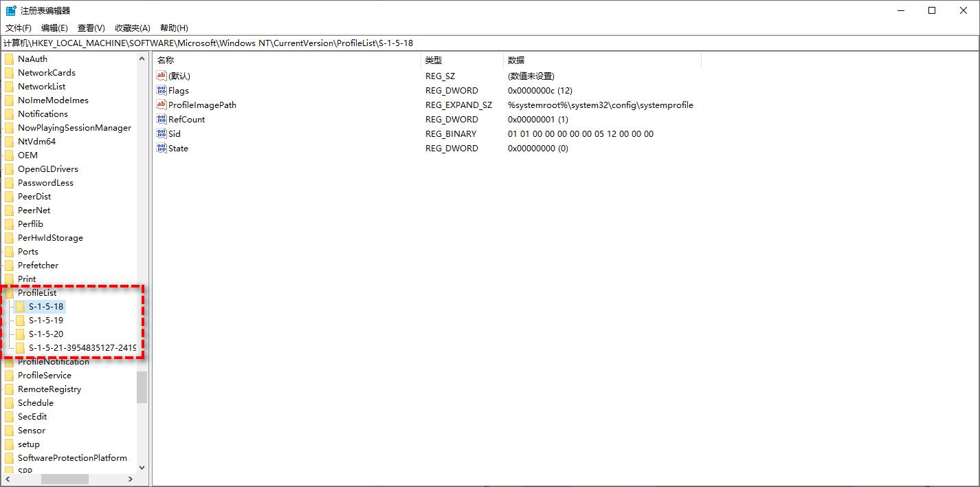
Task: Select the S-1-5-21-3954835127 subkey
Action: coord(82,348)
